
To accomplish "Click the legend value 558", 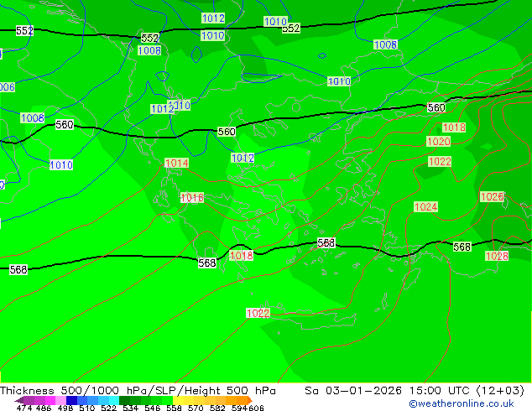I will [x=174, y=408].
